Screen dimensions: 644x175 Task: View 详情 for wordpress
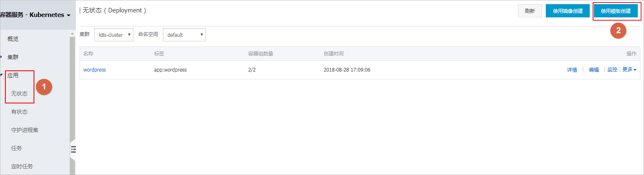572,70
